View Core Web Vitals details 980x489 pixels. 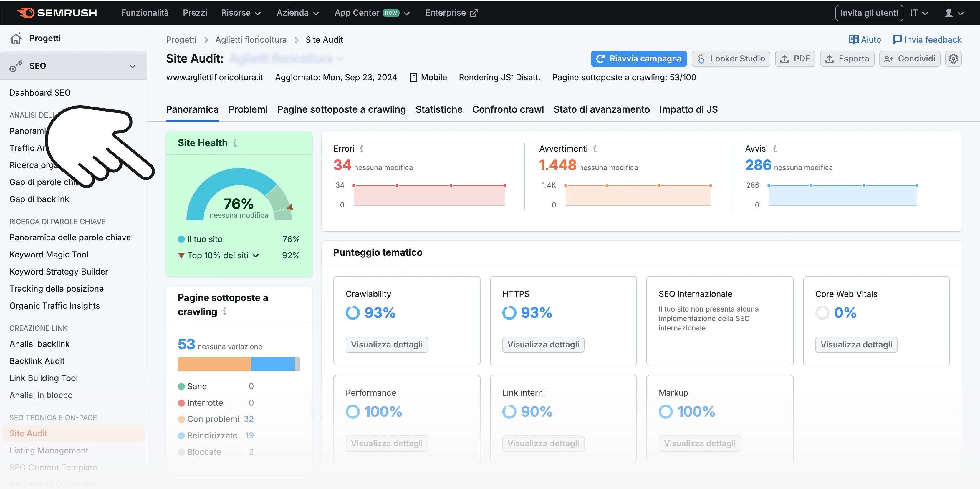[856, 345]
